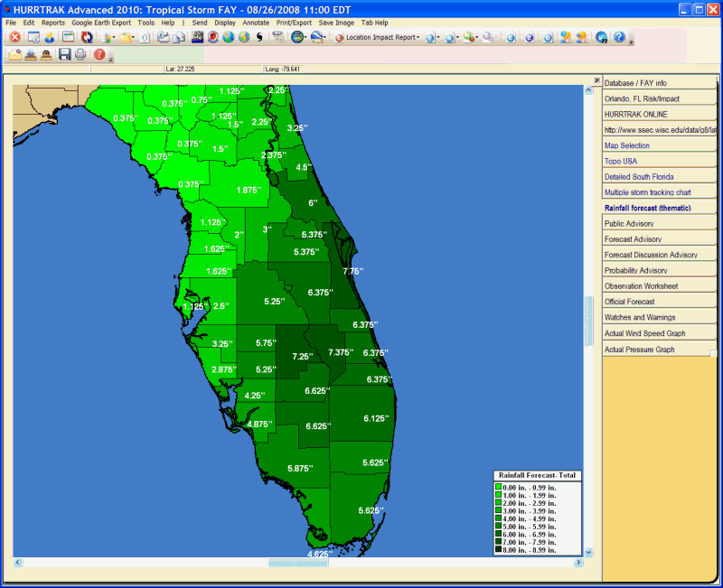
Task: Click the blue question mark help icon
Action: pyautogui.click(x=619, y=37)
